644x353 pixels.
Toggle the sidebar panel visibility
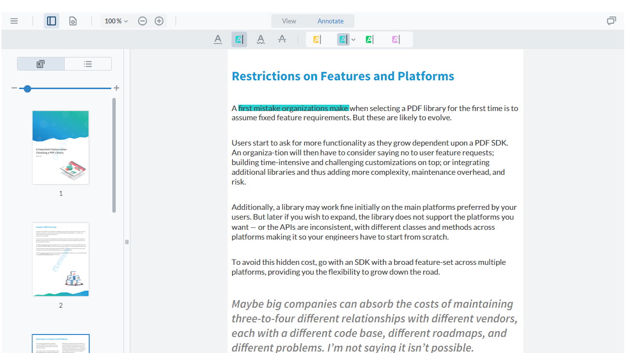point(51,20)
